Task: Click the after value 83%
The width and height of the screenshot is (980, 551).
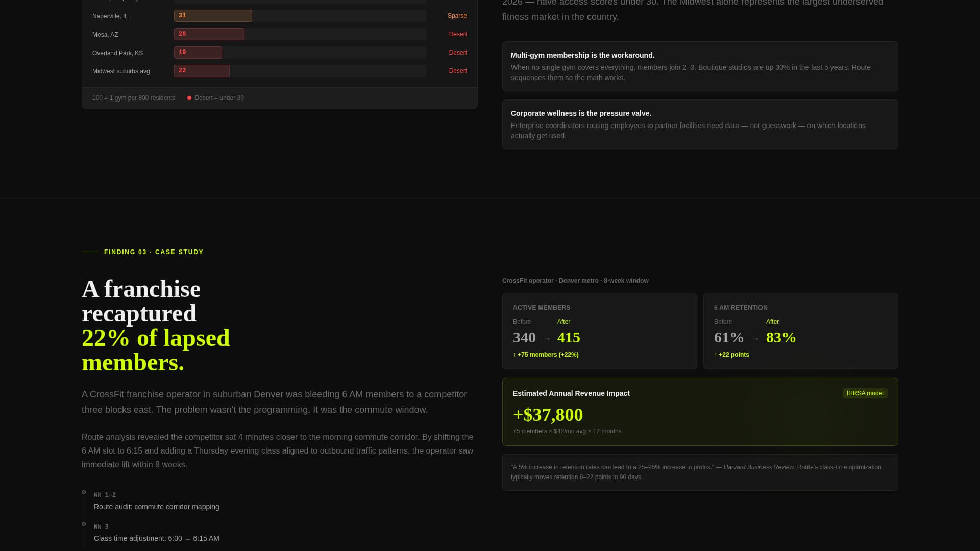Action: click(x=781, y=337)
